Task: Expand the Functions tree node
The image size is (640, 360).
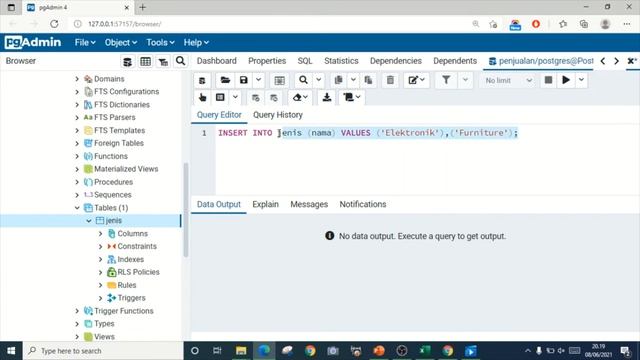Action: click(77, 156)
